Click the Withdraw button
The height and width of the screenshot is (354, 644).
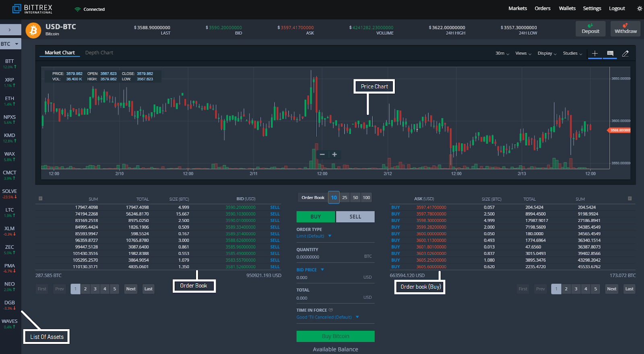point(625,29)
